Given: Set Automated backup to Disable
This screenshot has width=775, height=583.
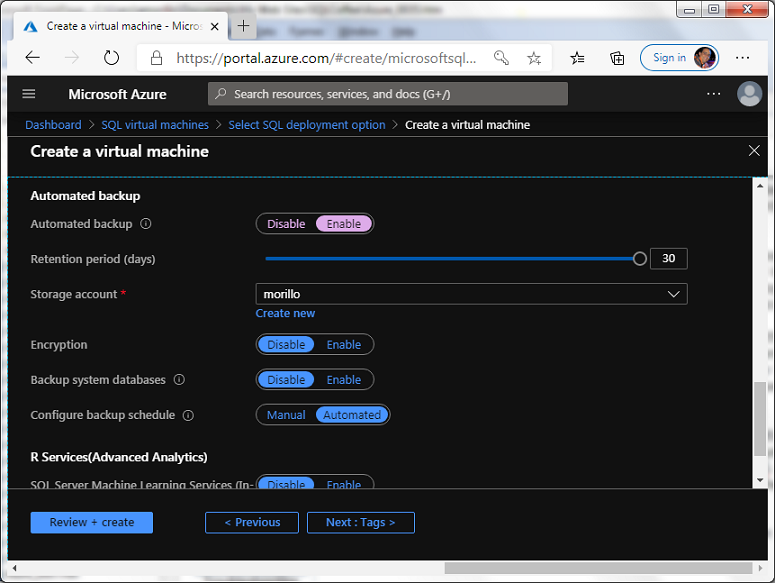Looking at the screenshot, I should [286, 224].
